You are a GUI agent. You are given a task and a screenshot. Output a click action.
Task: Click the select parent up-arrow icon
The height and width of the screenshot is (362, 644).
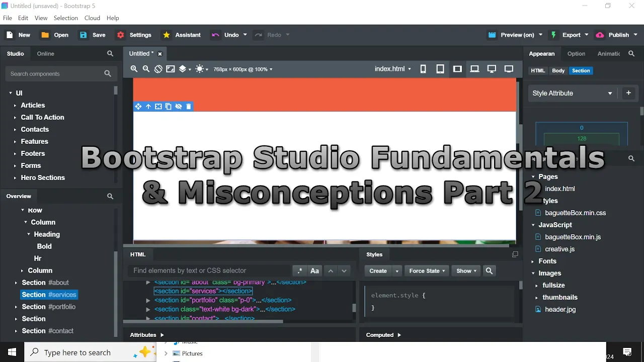tap(148, 107)
